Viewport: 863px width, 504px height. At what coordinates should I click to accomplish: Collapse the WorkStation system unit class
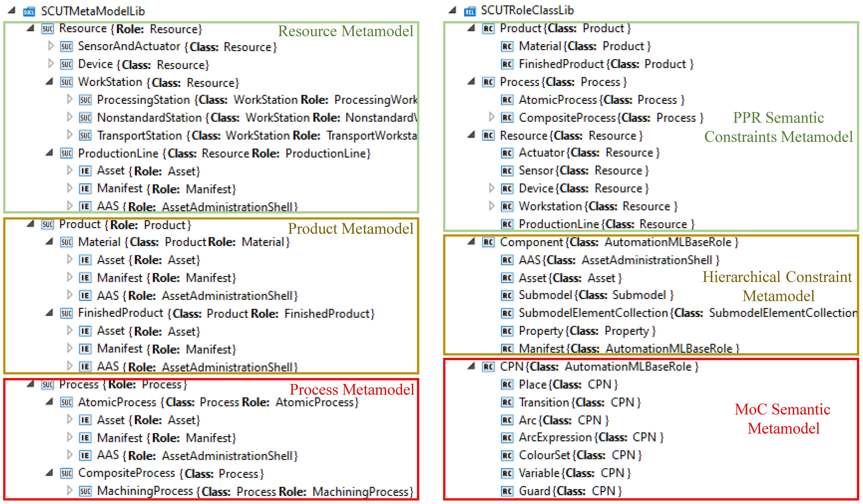(50, 82)
